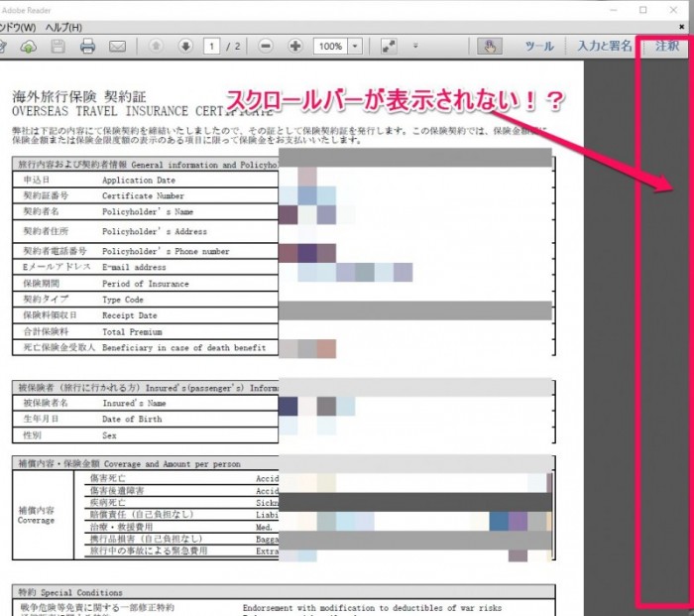
Task: Zoom in with the plus button
Action: tap(295, 46)
